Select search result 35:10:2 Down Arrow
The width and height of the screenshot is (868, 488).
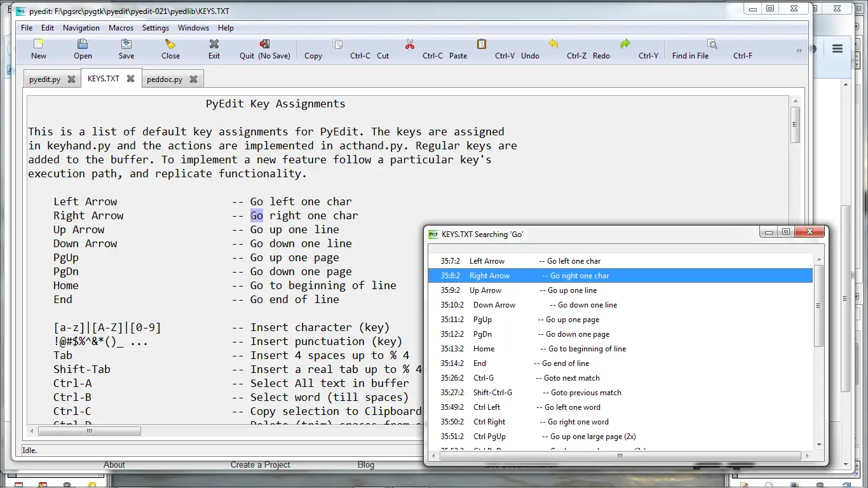pos(620,305)
